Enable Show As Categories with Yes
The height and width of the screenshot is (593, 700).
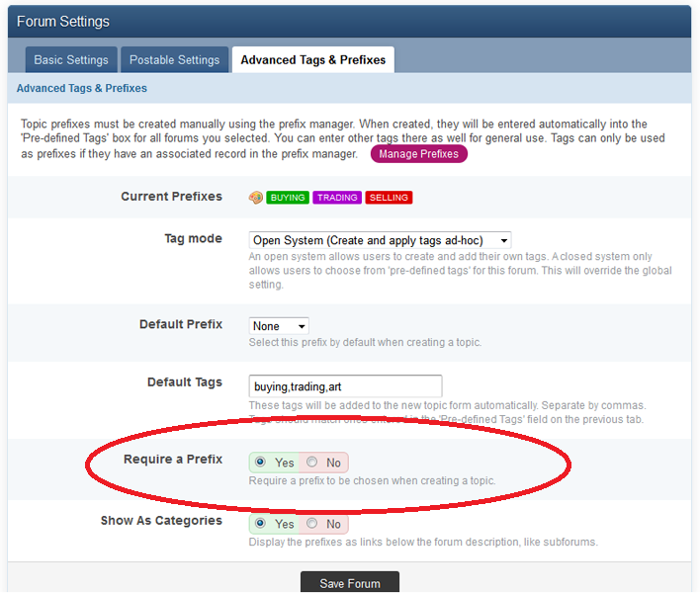[x=261, y=524]
